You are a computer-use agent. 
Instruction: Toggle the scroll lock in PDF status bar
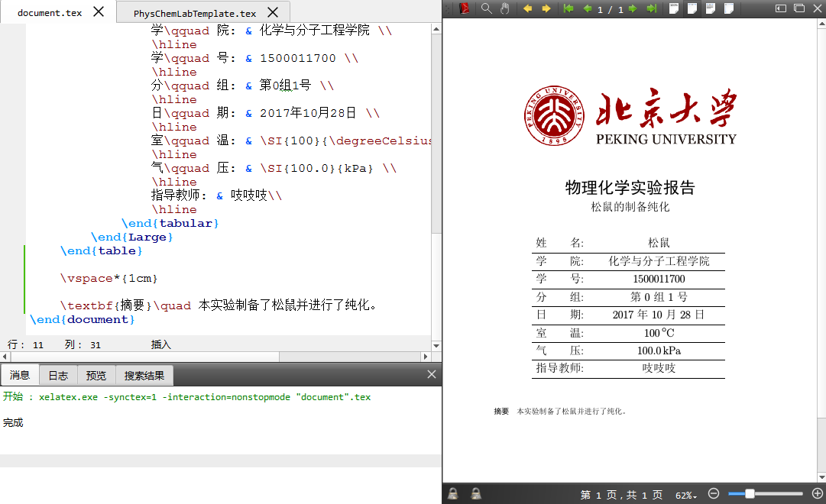pos(454,494)
